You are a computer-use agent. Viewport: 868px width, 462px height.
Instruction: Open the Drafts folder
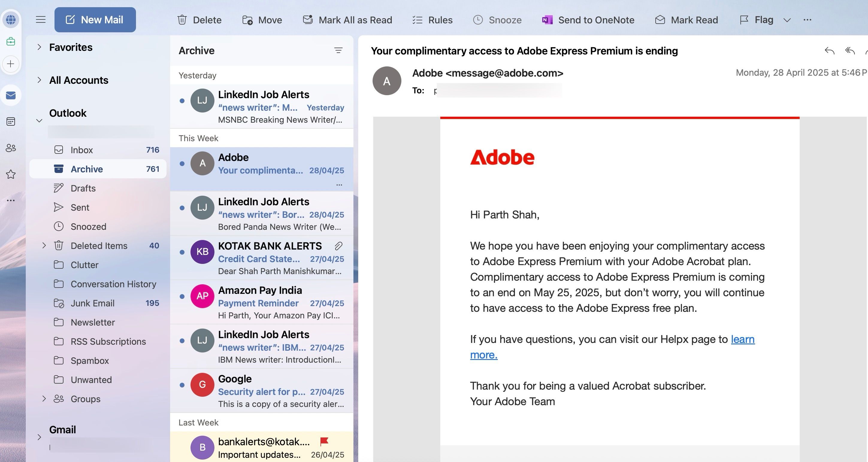(98, 188)
